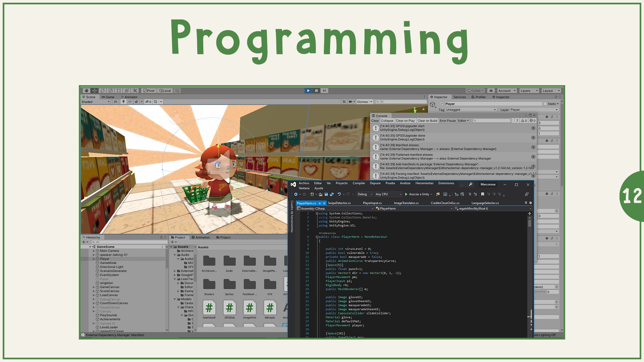Click the Asociar a Unity button

pos(417,194)
